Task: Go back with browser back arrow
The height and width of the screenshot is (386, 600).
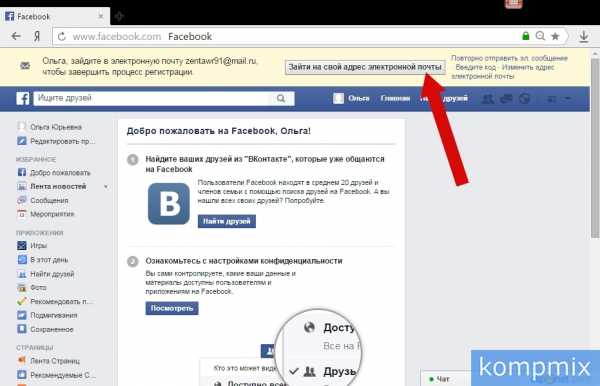Action: pyautogui.click(x=16, y=36)
